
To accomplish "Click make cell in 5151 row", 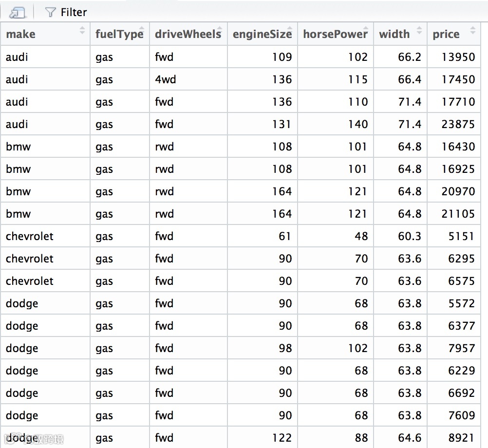I will coord(45,236).
